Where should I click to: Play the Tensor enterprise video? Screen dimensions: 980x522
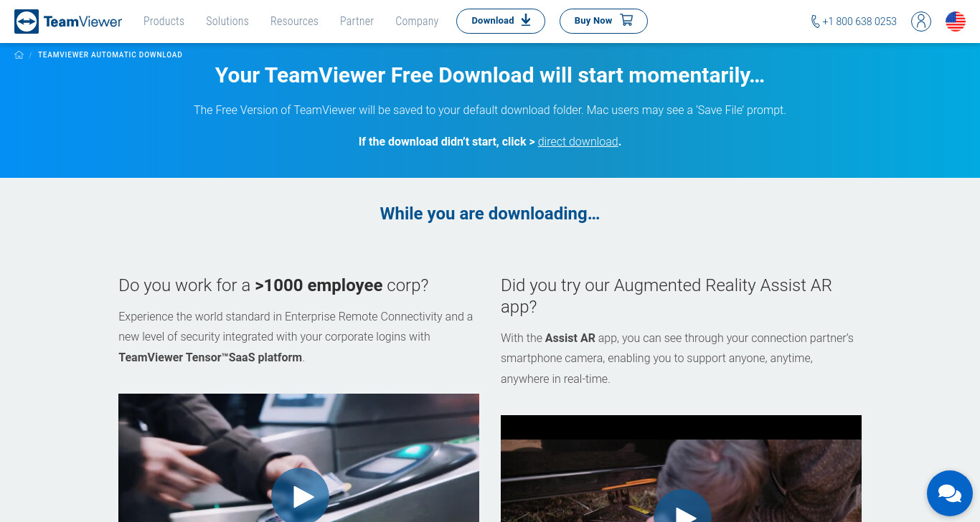[x=300, y=495]
